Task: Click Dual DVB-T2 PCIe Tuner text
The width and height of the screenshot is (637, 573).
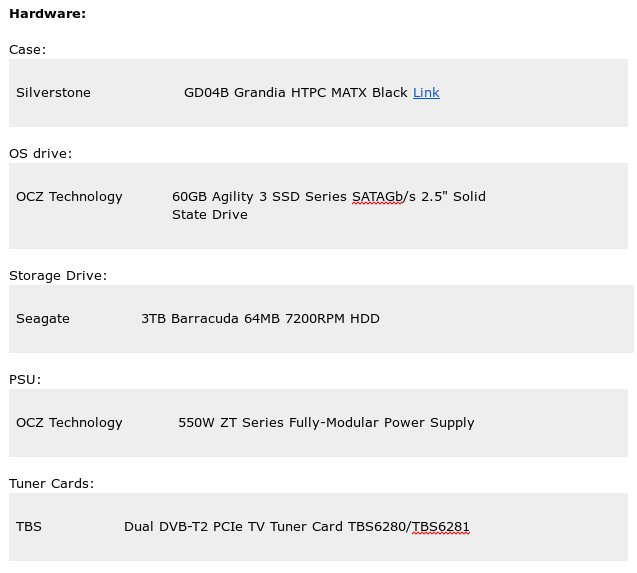Action: coord(233,527)
